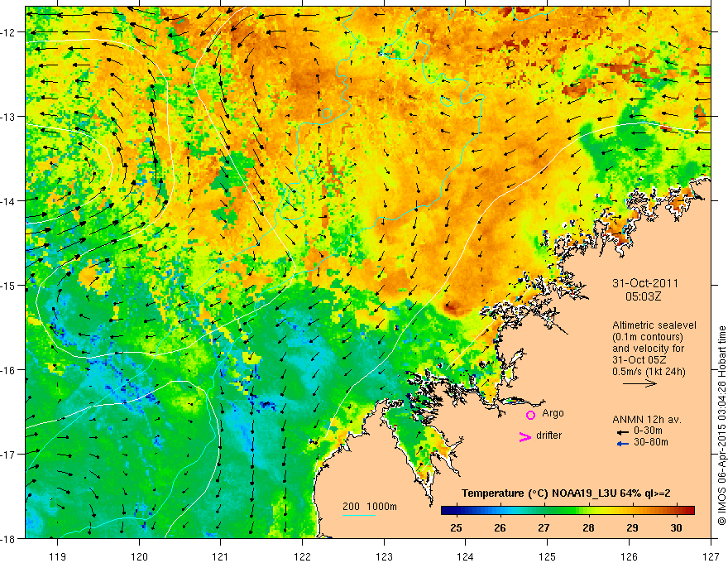Click the time label 05:03Z
This screenshot has width=728, height=563.
click(x=643, y=296)
